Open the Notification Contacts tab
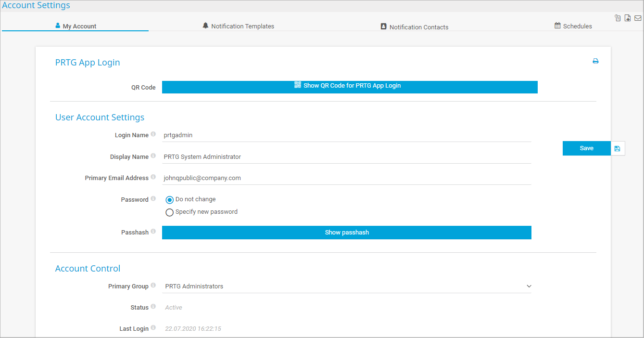This screenshot has width=644, height=338. click(x=414, y=27)
